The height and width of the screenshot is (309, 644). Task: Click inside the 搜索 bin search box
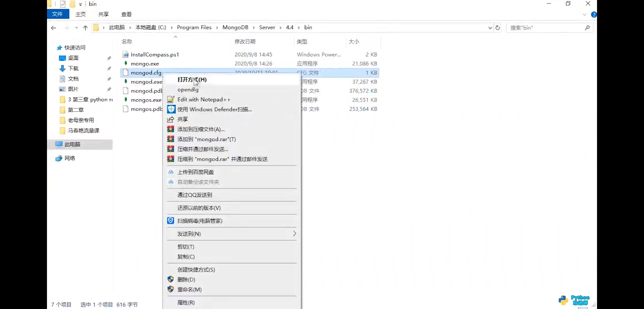point(544,27)
